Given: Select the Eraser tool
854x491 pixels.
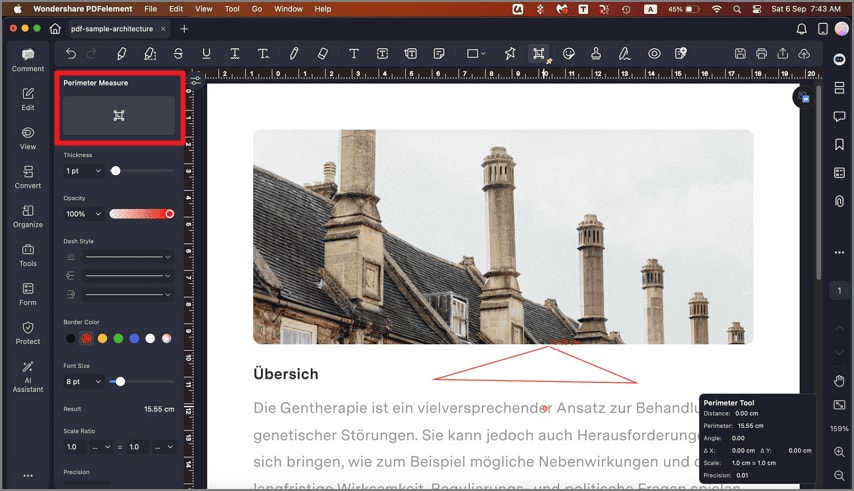Looking at the screenshot, I should coord(322,53).
